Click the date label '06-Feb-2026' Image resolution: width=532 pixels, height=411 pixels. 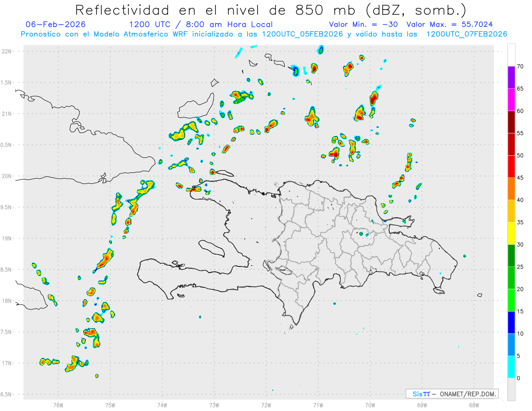tap(56, 24)
